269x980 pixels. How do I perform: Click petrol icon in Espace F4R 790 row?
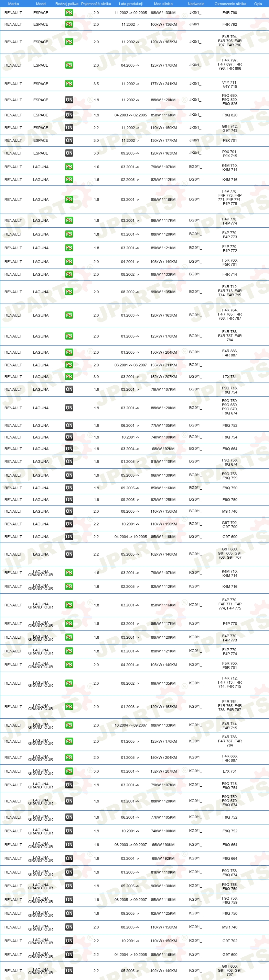pos(69,13)
